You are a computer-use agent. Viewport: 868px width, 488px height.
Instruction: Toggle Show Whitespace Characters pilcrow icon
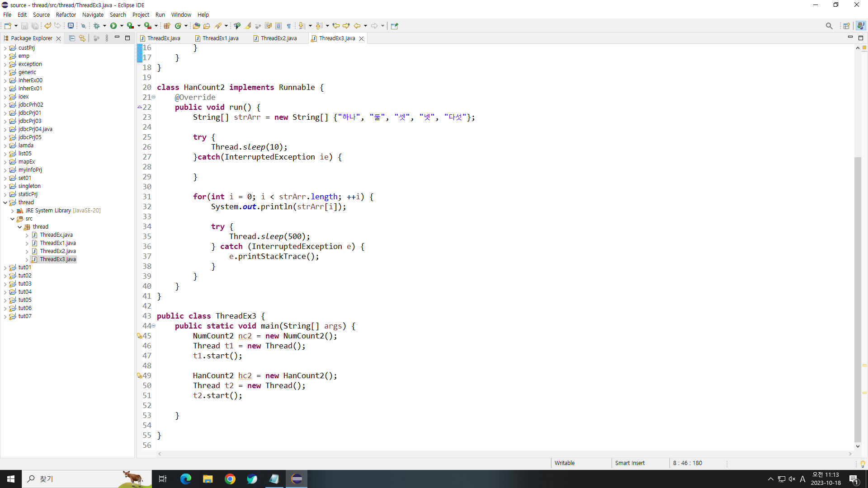(289, 26)
